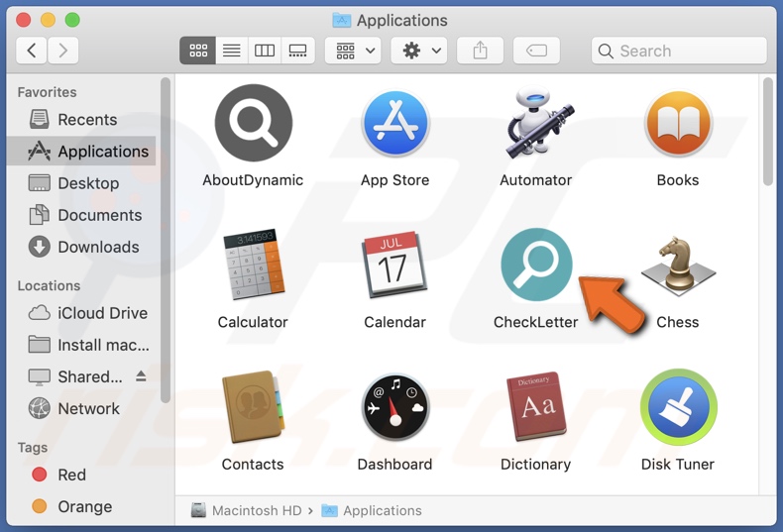Open the Books app icon
This screenshot has height=532, width=783.
tap(678, 123)
